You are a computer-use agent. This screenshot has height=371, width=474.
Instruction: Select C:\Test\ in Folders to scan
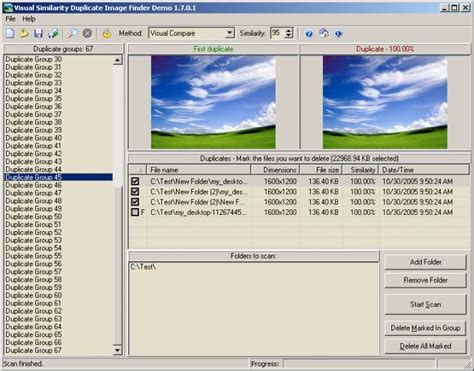pos(143,267)
